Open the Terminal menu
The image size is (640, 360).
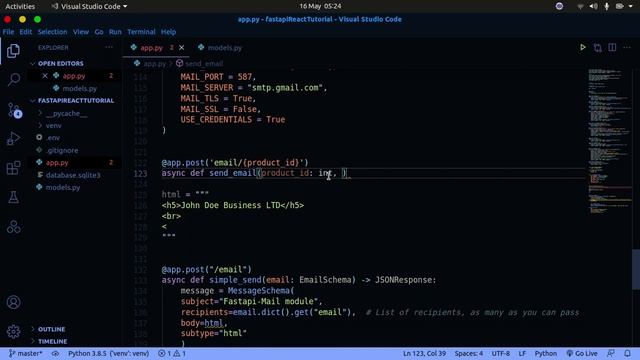pyautogui.click(x=141, y=32)
